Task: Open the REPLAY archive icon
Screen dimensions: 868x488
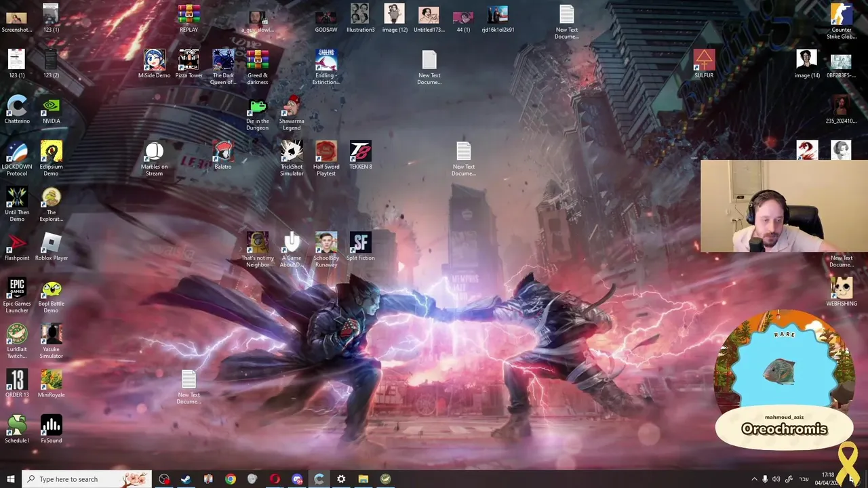Action: click(189, 18)
